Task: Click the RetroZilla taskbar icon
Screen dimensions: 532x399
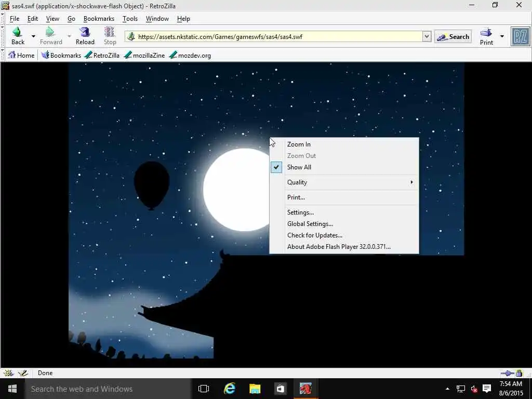Action: 305,389
